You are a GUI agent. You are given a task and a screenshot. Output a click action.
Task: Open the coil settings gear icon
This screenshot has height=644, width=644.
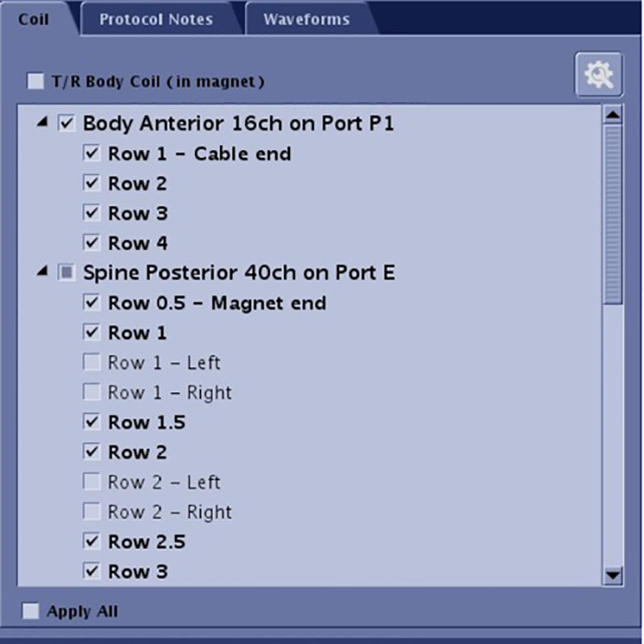click(598, 76)
